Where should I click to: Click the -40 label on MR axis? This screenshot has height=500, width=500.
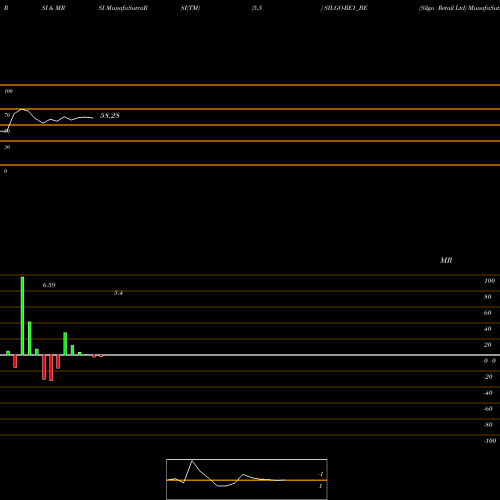pyautogui.click(x=488, y=393)
